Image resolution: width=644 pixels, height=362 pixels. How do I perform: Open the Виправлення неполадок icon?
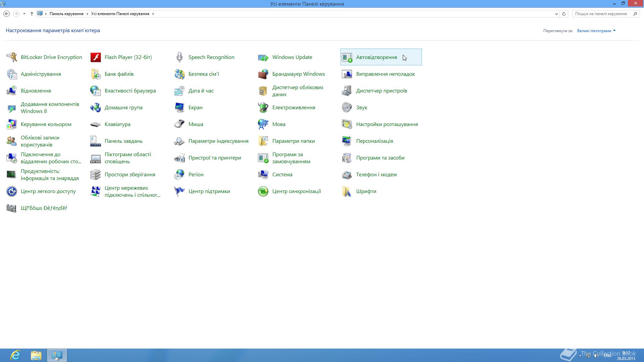pos(347,74)
